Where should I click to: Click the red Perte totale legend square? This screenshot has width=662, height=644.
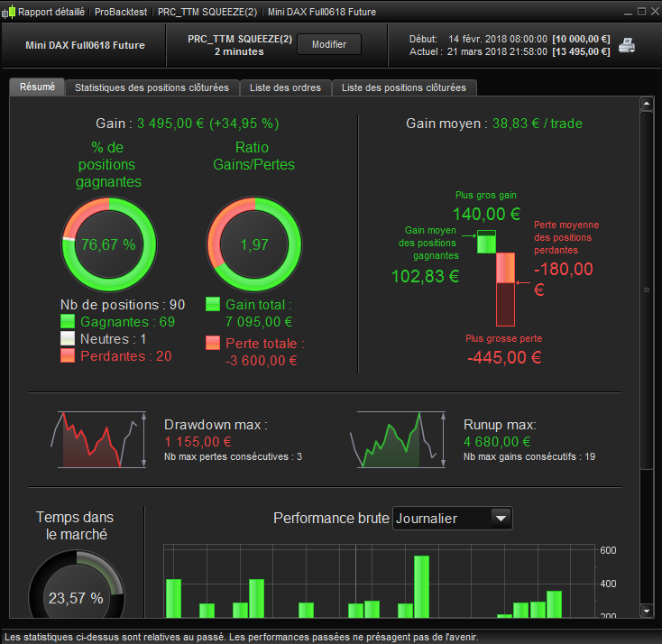coord(213,343)
